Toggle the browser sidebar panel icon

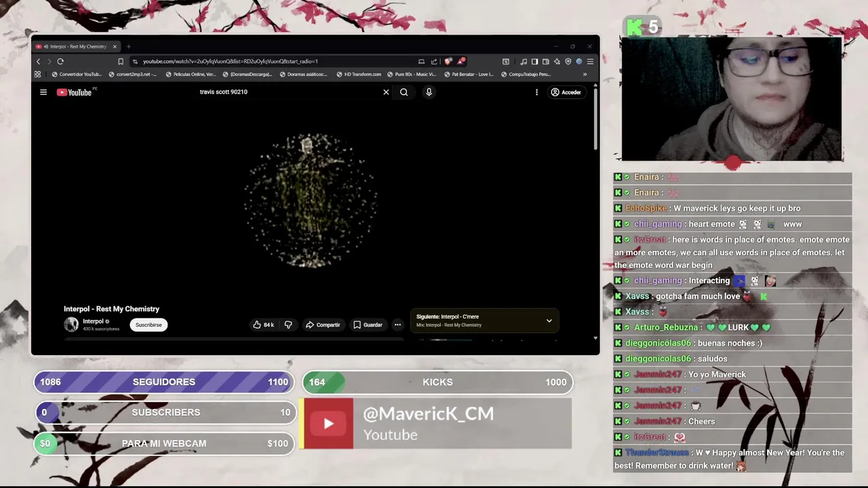[x=534, y=62]
